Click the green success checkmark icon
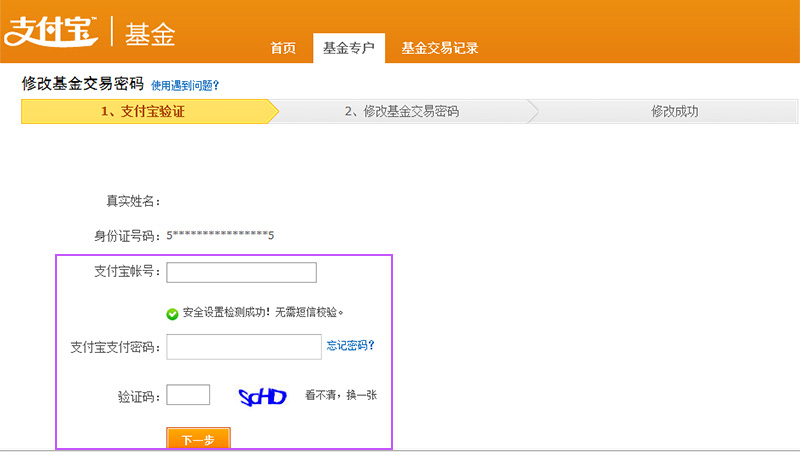The image size is (800, 452). click(x=172, y=313)
